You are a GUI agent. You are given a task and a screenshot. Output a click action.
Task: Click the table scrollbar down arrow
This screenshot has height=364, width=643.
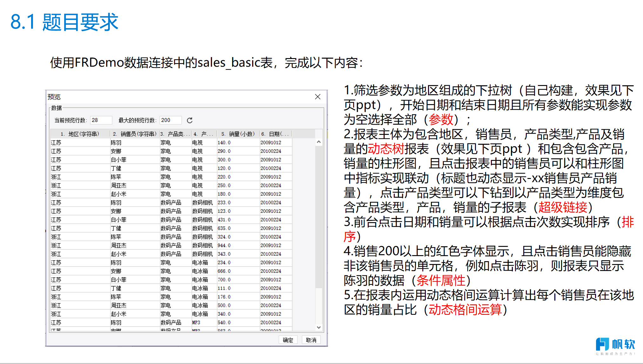319,327
